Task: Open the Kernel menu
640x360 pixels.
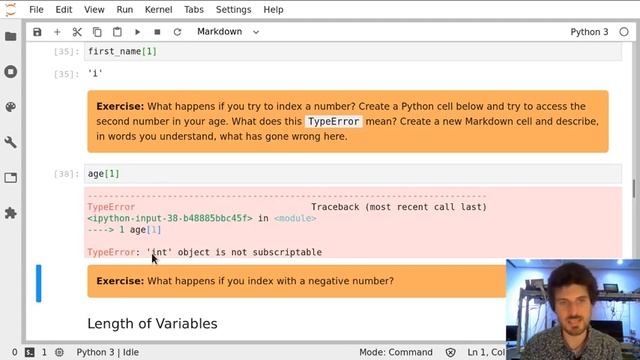Action: pyautogui.click(x=158, y=10)
